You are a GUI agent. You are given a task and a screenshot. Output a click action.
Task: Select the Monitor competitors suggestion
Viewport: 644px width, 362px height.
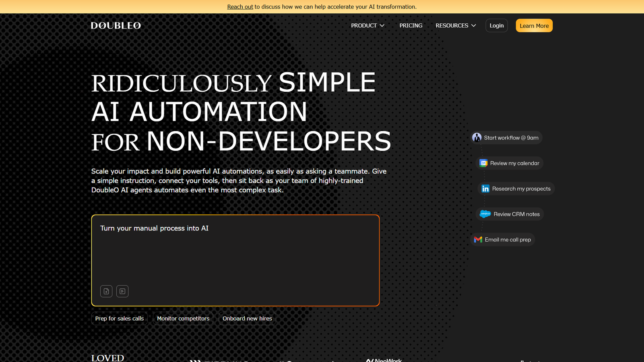pos(183,319)
